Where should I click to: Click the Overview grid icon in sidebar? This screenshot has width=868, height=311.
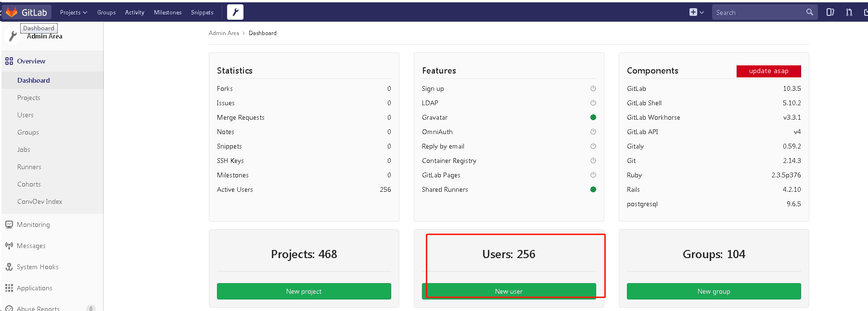[9, 61]
